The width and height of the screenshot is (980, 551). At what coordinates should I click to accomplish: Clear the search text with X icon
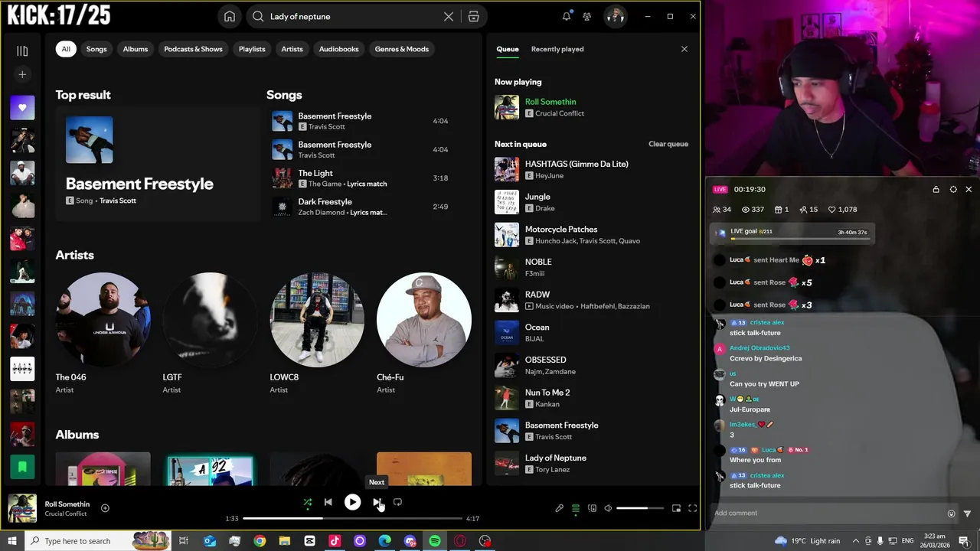tap(449, 16)
